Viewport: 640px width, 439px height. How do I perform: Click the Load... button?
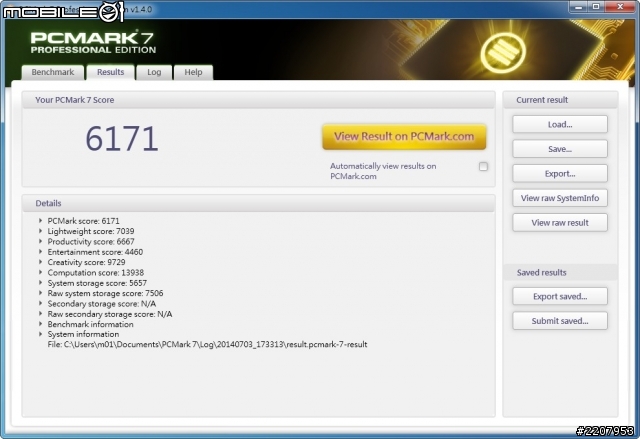click(x=560, y=124)
